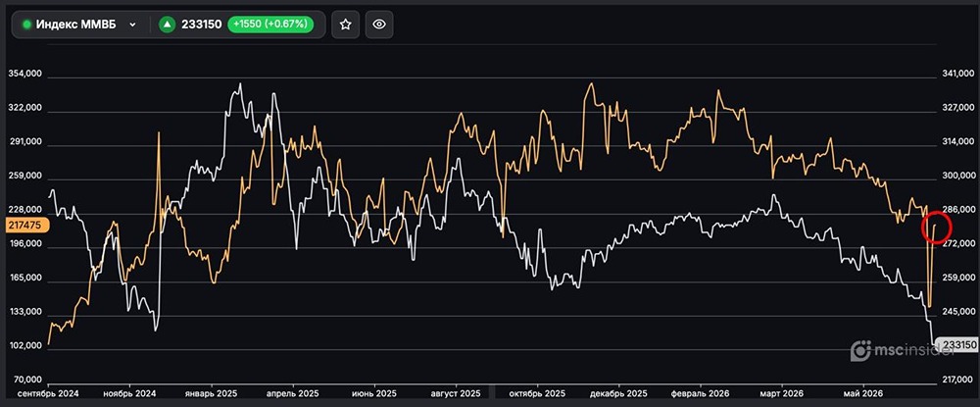This screenshot has width=980, height=407.
Task: Click the май 2026 time axis label
Action: point(863,394)
